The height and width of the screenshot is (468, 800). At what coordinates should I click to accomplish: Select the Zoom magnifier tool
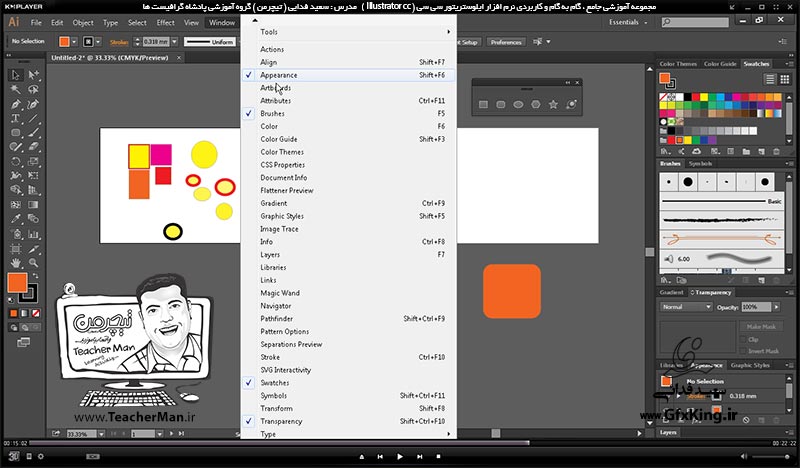[33, 263]
